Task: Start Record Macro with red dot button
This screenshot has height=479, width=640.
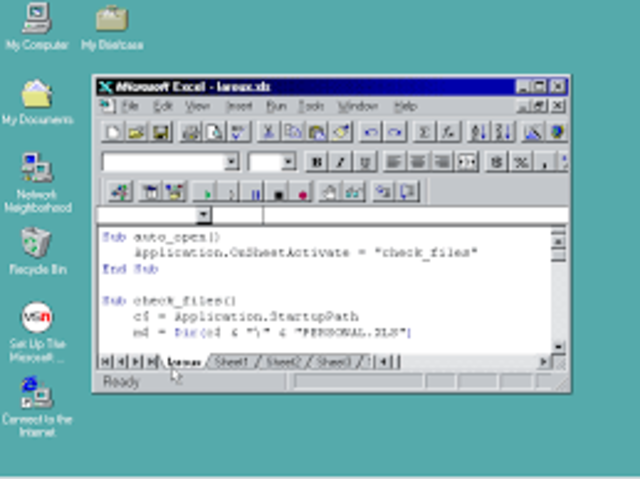Action: [302, 192]
